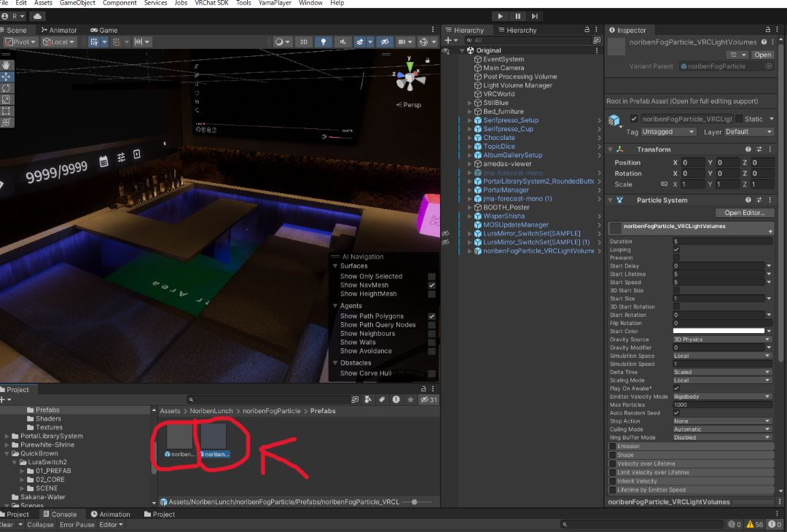Toggle scene audio speaker icon
Viewport: 787px width, 532px height.
[342, 42]
